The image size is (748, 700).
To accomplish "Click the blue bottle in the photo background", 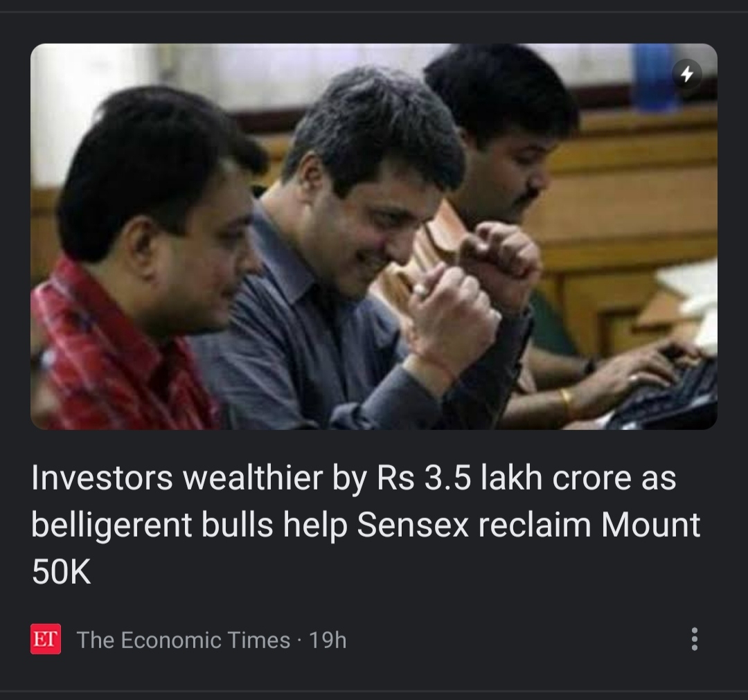I will [x=654, y=76].
